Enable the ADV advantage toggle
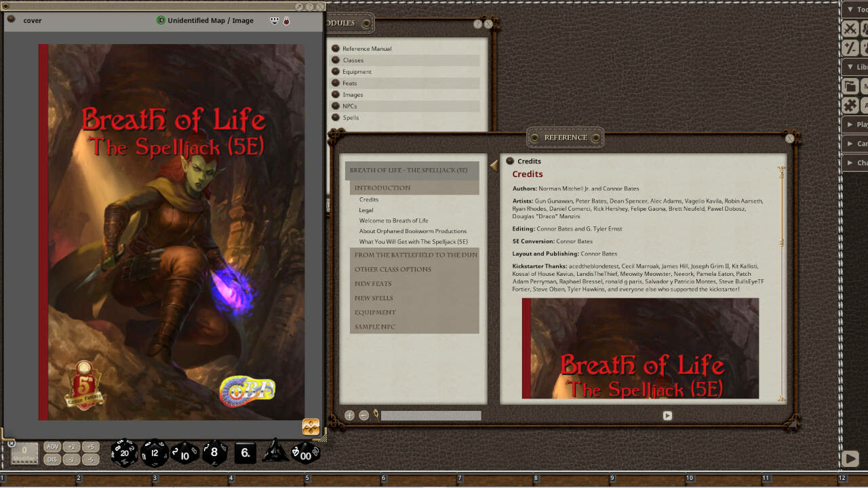This screenshot has height=488, width=868. pos(51,447)
